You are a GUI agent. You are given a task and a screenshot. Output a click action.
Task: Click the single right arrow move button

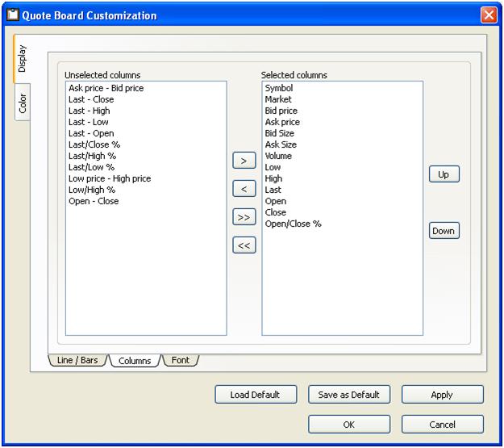click(x=244, y=161)
